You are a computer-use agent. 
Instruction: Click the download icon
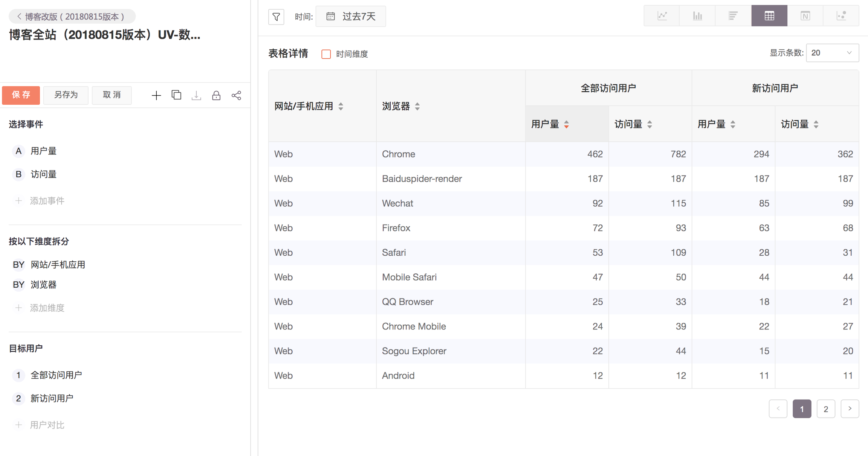(x=196, y=95)
